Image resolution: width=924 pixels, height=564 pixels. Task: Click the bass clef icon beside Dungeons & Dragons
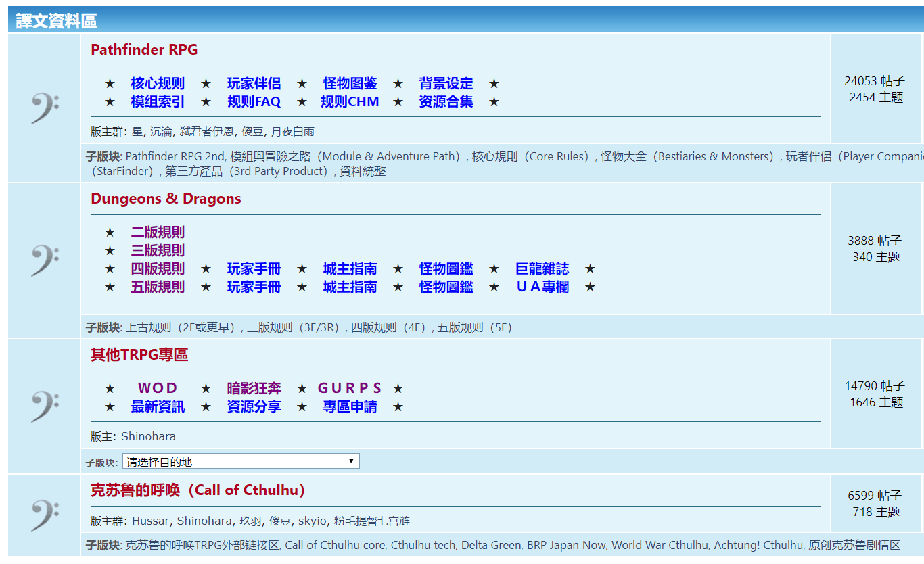45,260
